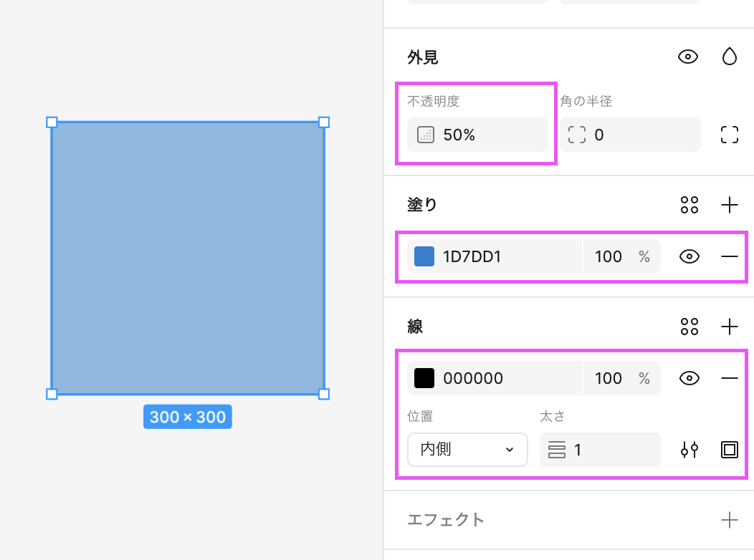
Task: Toggle layer visibility eye in 外見 section
Action: [688, 57]
